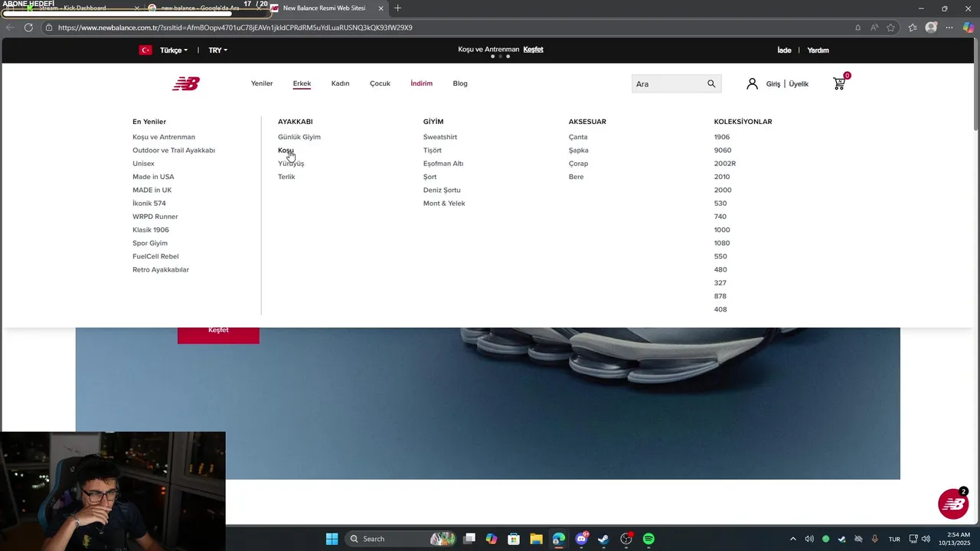Viewport: 980px width, 551px height.
Task: Open the Türkçe language dropdown
Action: (174, 51)
